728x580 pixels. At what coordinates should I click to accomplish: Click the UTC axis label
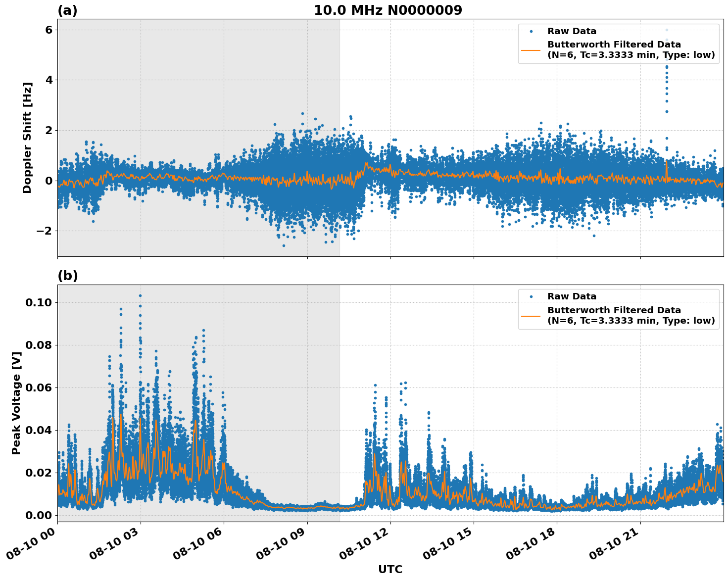click(x=389, y=570)
